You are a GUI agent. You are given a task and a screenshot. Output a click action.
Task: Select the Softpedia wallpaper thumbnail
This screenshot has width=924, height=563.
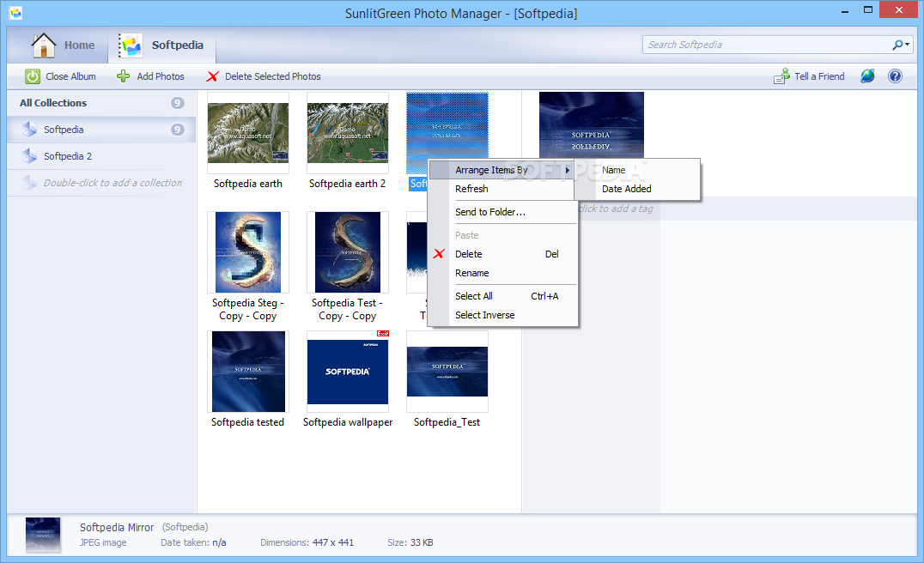point(348,372)
